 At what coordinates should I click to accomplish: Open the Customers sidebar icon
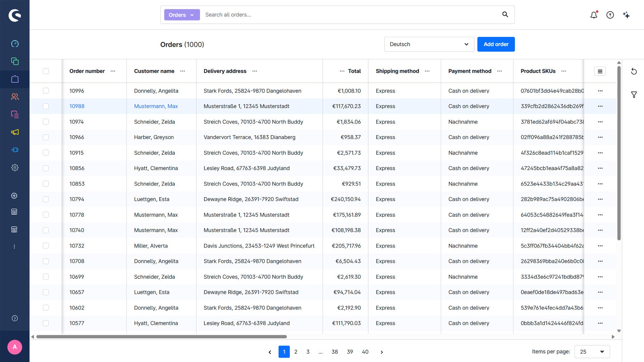15,97
